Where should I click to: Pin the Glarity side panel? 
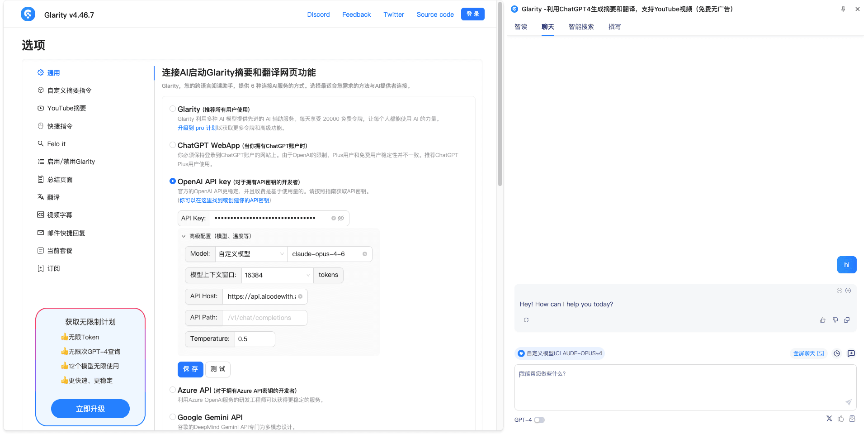point(843,9)
